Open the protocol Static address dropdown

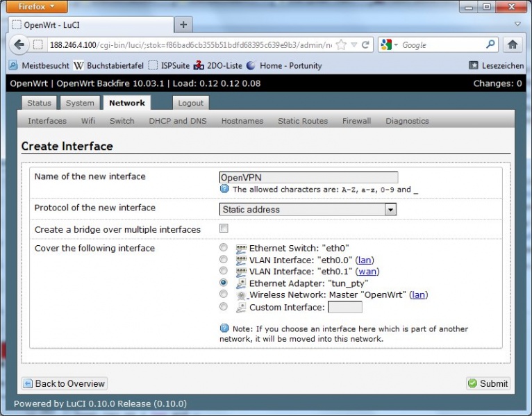click(x=308, y=209)
